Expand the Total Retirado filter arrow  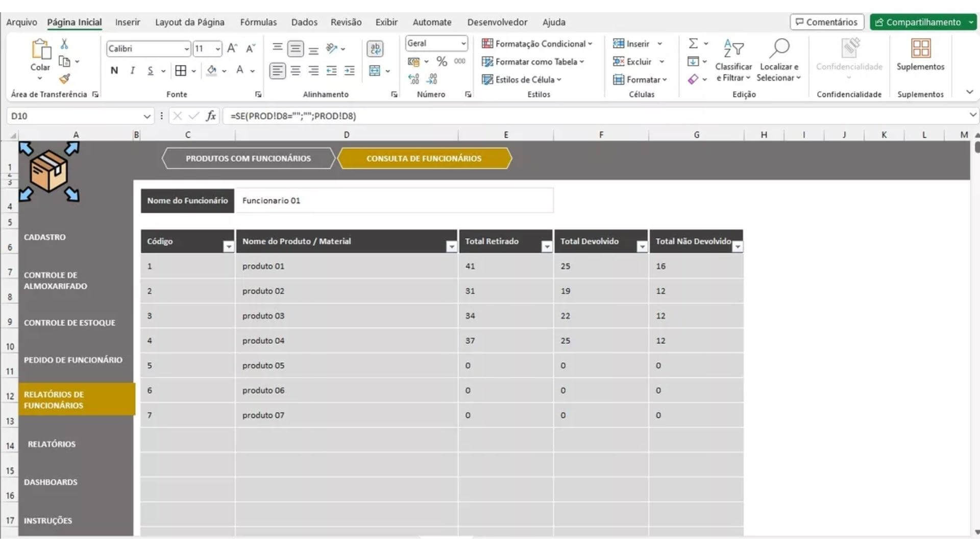(546, 247)
